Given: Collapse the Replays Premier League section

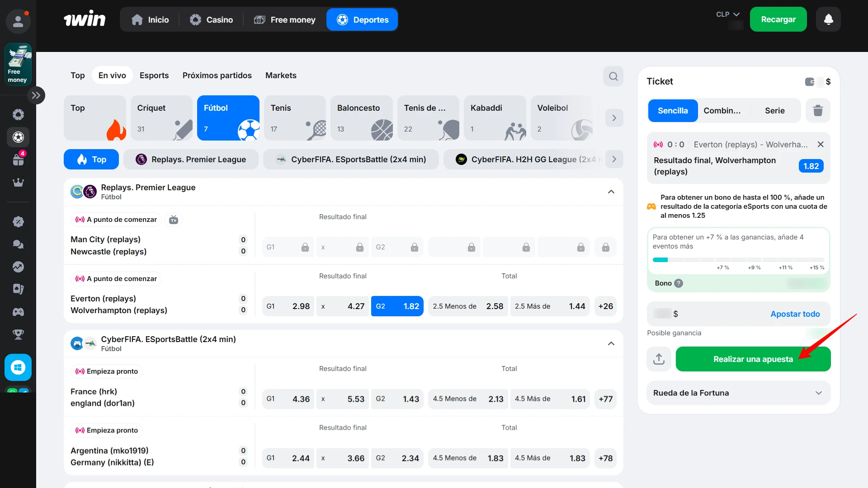Looking at the screenshot, I should click(611, 192).
